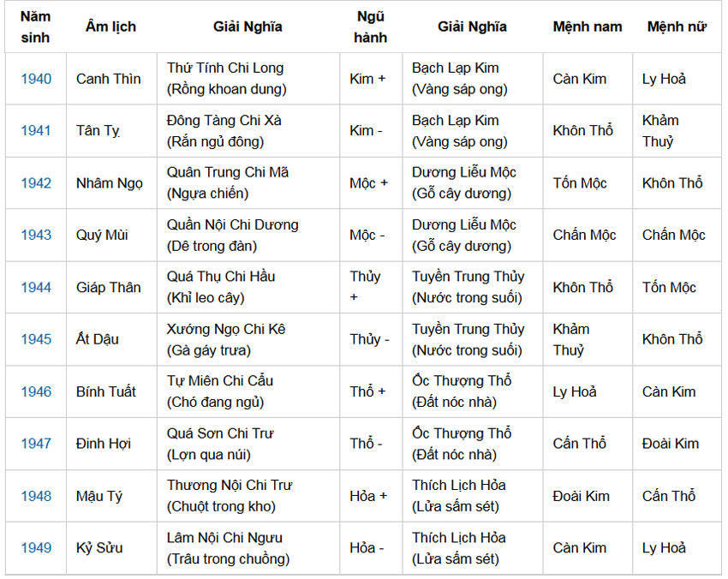Click the 1941 year link
Viewport: 728px width, 579px height.
36,131
